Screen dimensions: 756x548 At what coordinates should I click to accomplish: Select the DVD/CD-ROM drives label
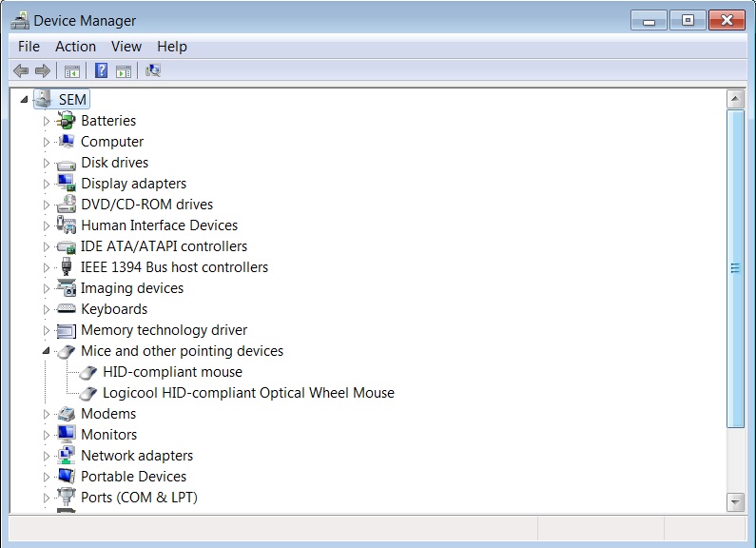pyautogui.click(x=147, y=205)
